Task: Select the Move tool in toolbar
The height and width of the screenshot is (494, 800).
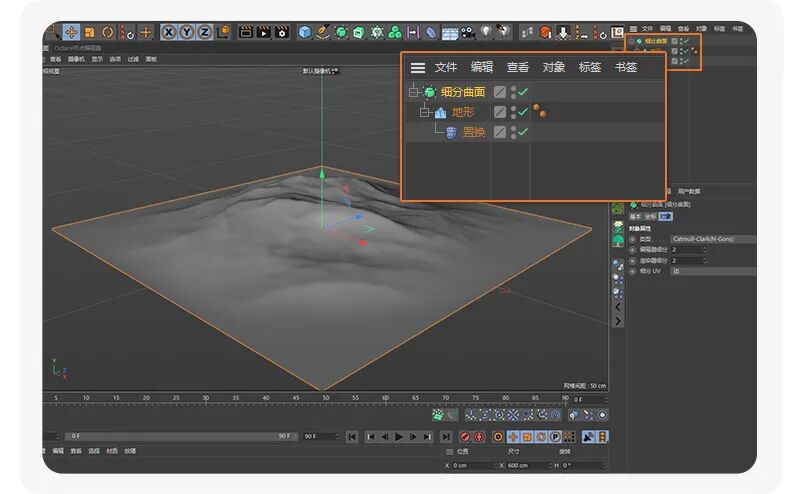Action: [71, 32]
